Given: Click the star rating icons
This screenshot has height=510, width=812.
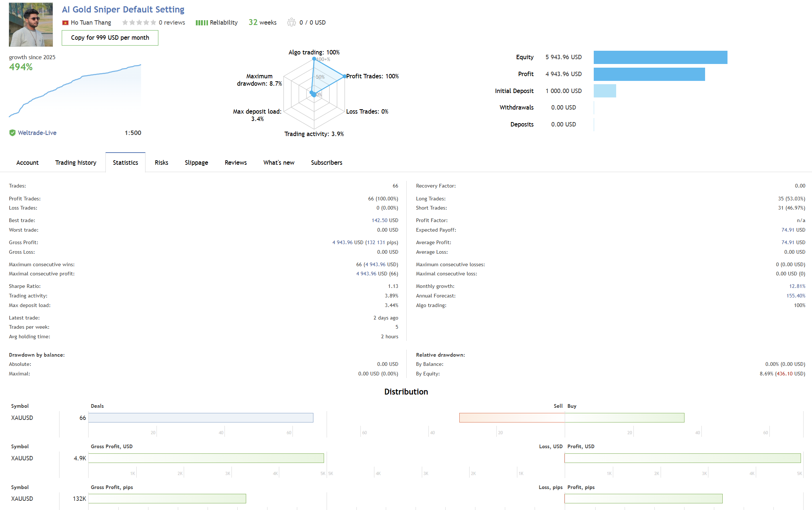Looking at the screenshot, I should tap(139, 22).
